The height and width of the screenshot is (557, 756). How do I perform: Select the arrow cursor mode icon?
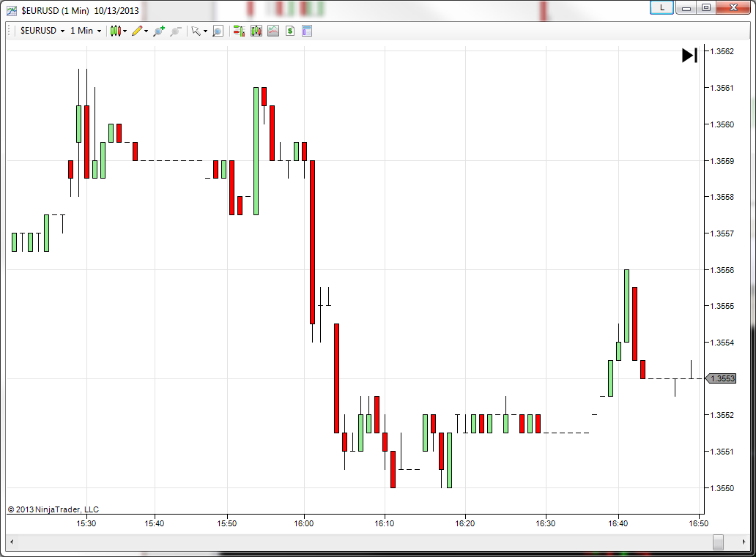pos(196,31)
